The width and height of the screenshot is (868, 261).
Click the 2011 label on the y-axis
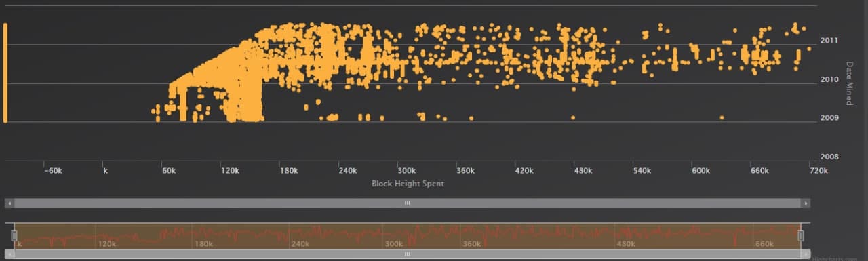[x=829, y=41]
